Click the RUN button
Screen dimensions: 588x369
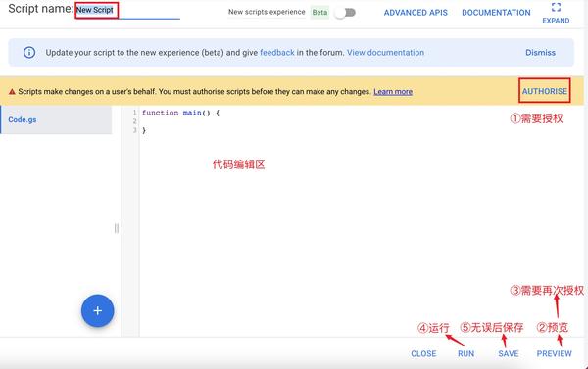click(465, 353)
